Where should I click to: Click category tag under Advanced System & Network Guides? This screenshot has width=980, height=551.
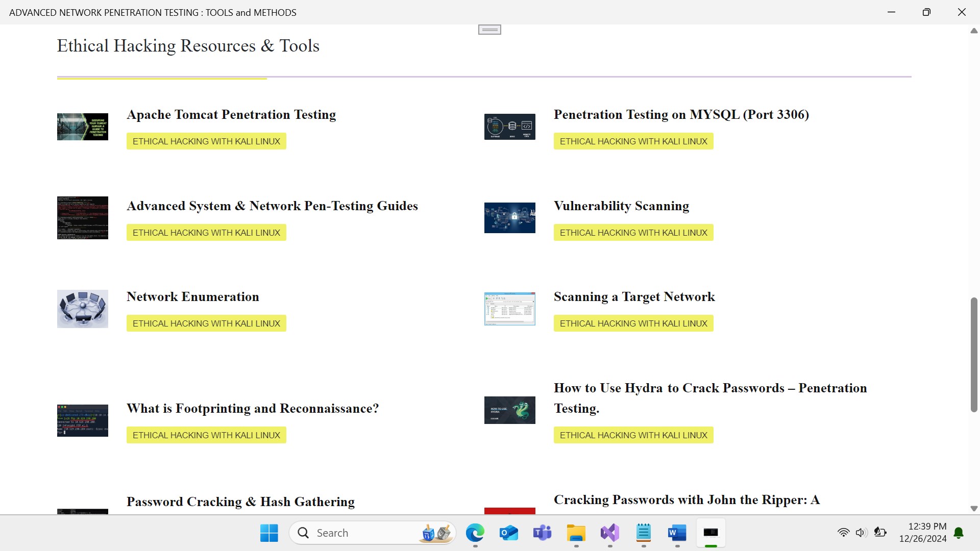pos(206,233)
